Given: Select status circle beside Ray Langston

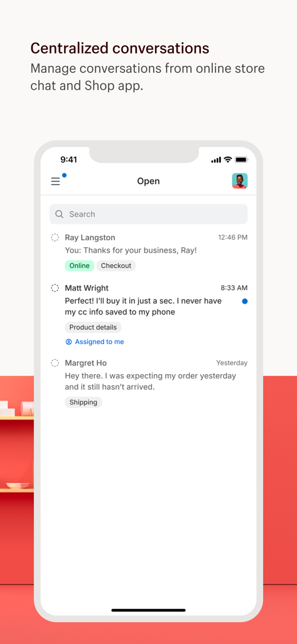Looking at the screenshot, I should pos(55,237).
